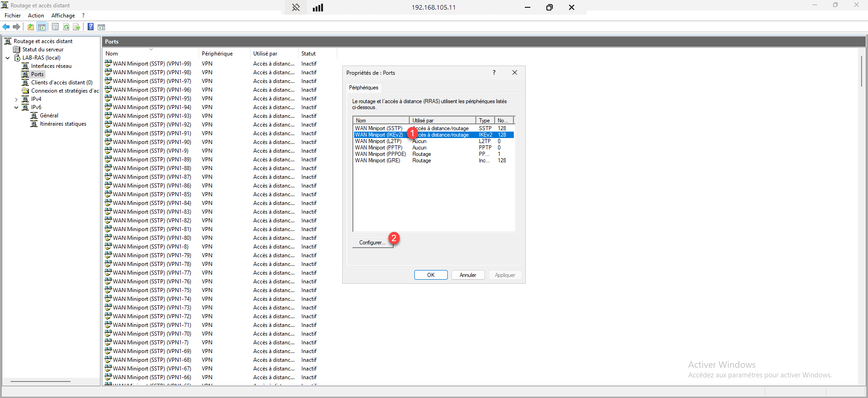Image resolution: width=868 pixels, height=398 pixels.
Task: Unpin the remote session connection bar
Action: click(296, 7)
